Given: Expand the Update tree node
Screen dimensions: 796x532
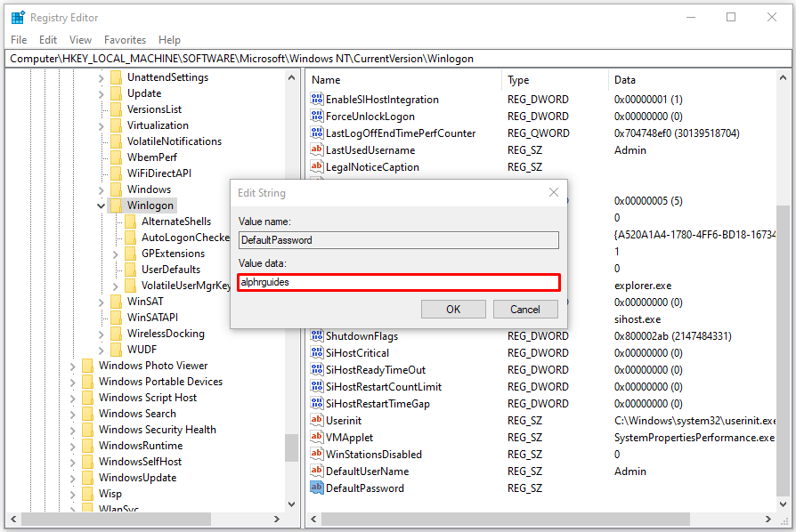Looking at the screenshot, I should click(x=101, y=93).
